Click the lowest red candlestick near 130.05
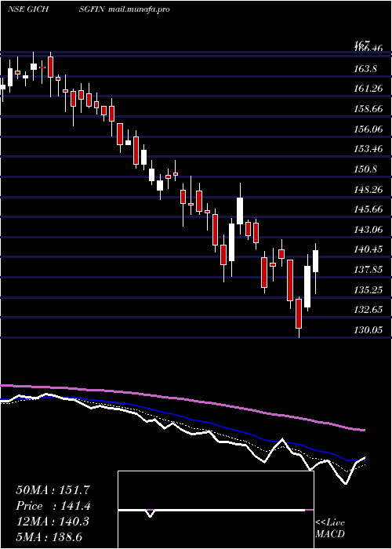This screenshot has width=392, height=549. 299,314
